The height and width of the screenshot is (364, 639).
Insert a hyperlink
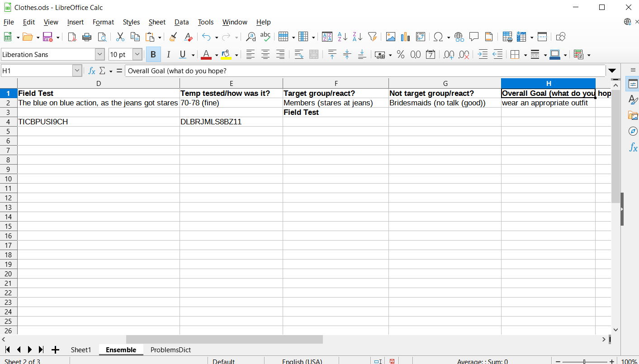459,37
